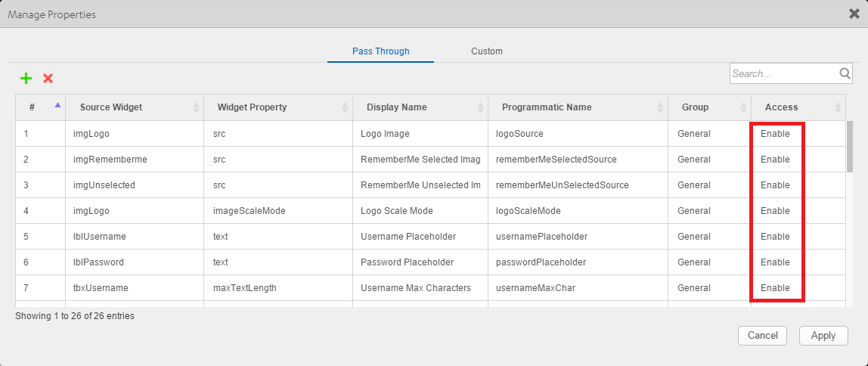868x366 pixels.
Task: Open Access dropdown for imgLogo src row
Action: pos(775,134)
